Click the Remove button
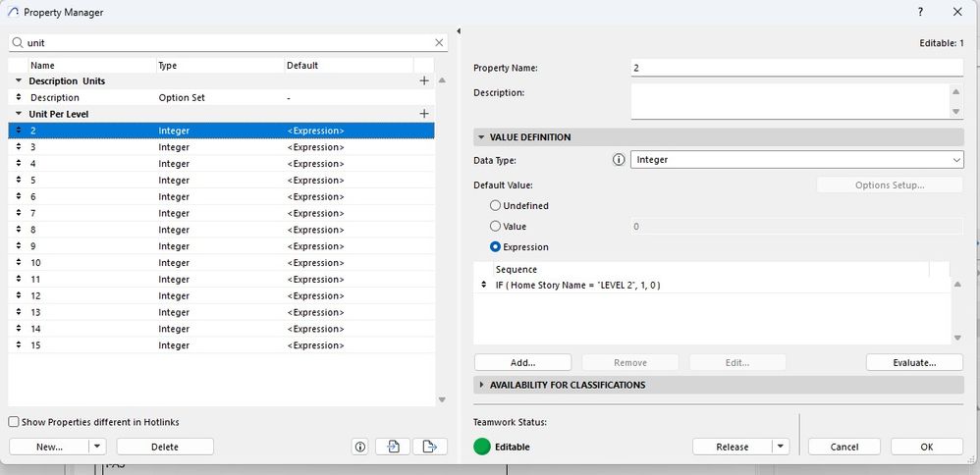Viewport: 980px width, 475px height. [x=630, y=362]
